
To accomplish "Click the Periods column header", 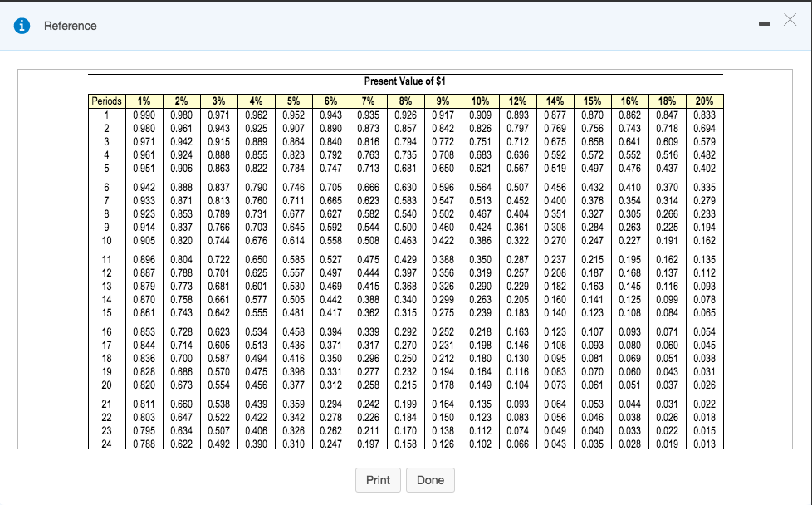I will tap(106, 100).
